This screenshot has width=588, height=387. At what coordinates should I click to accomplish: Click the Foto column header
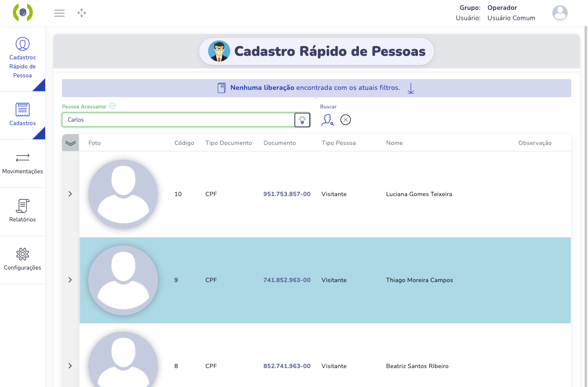(x=95, y=143)
